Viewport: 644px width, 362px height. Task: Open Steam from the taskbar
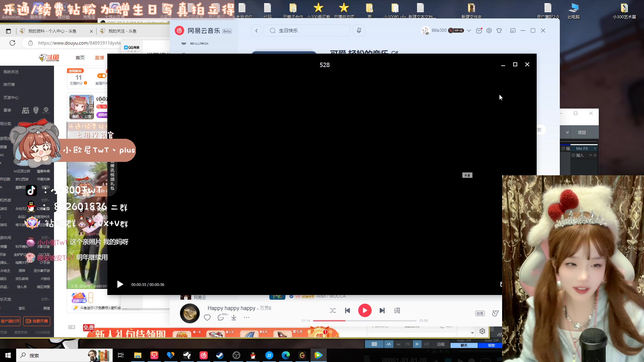tap(220, 355)
